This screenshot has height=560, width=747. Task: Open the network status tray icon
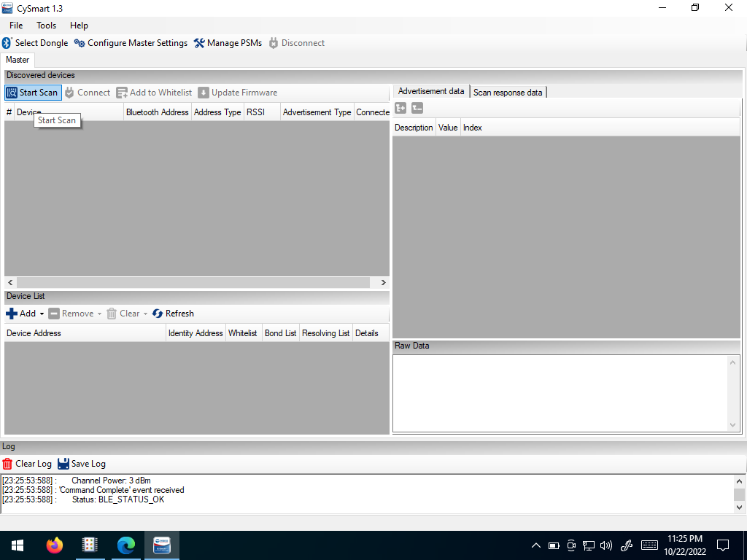click(x=589, y=545)
